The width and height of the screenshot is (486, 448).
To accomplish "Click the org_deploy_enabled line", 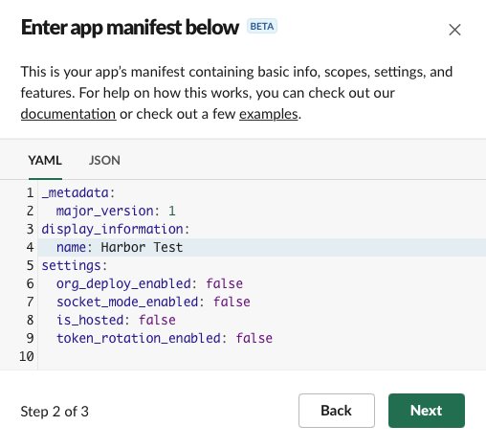I will 262,283.
